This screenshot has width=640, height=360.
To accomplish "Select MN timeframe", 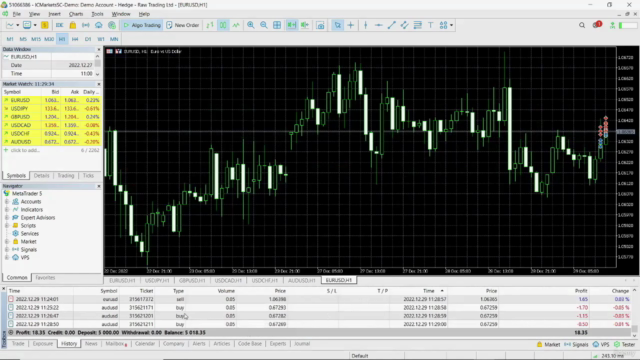I will [x=114, y=39].
